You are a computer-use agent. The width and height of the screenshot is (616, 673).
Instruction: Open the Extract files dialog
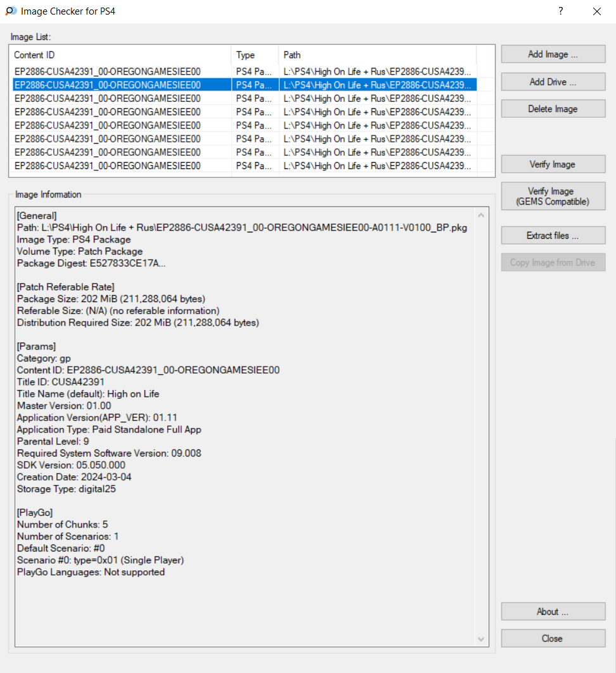553,236
